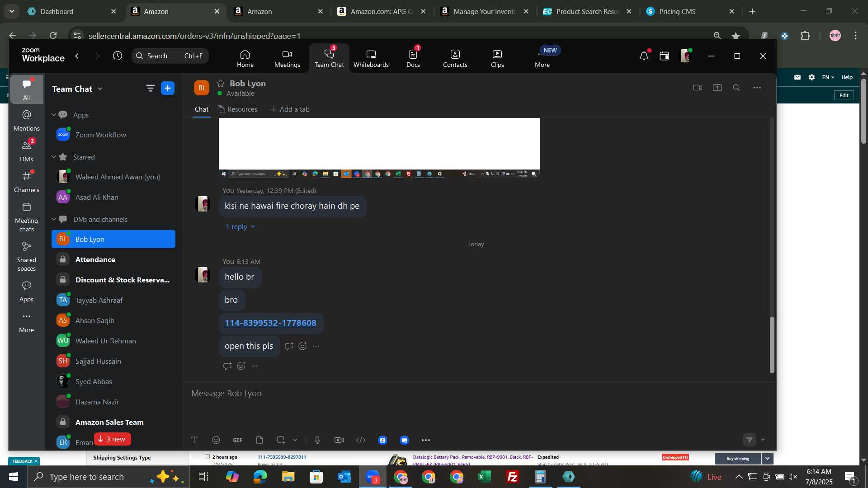Open the screenshot options dropdown arrow
The width and height of the screenshot is (868, 488).
tap(295, 440)
